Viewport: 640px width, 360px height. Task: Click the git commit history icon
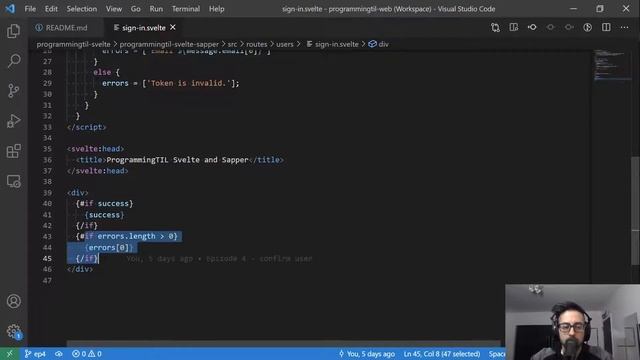coord(532,27)
